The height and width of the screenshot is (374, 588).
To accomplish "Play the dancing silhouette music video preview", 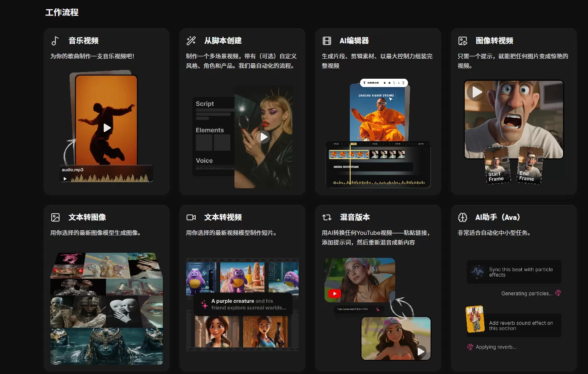I will [107, 128].
